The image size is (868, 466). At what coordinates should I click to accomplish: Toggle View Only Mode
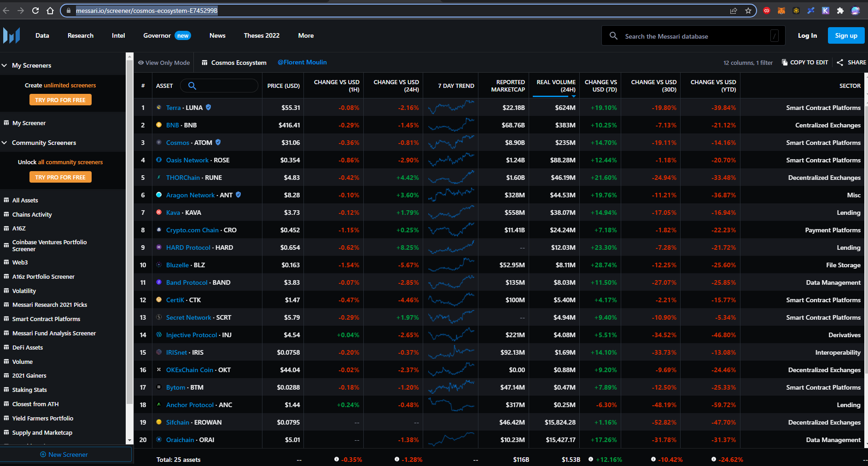pyautogui.click(x=164, y=63)
